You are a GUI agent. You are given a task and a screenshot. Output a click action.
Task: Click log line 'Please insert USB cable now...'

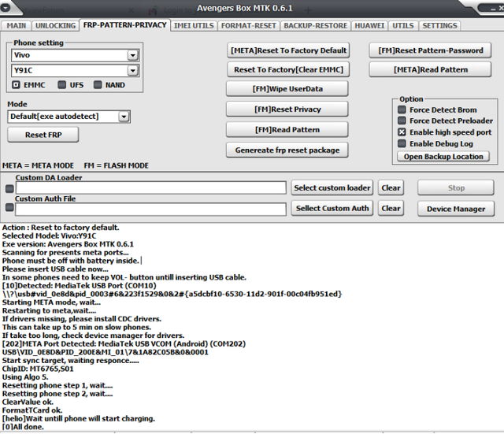click(x=55, y=269)
